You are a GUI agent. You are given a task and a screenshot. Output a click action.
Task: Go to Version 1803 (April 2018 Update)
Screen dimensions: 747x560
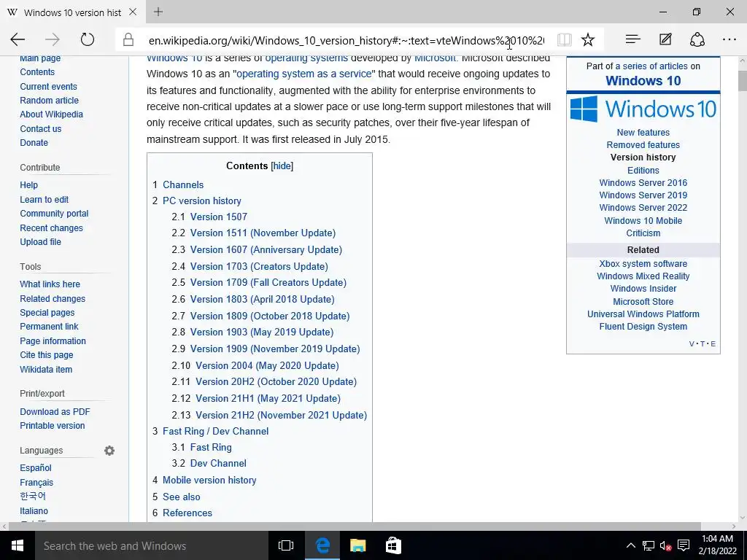[263, 299]
